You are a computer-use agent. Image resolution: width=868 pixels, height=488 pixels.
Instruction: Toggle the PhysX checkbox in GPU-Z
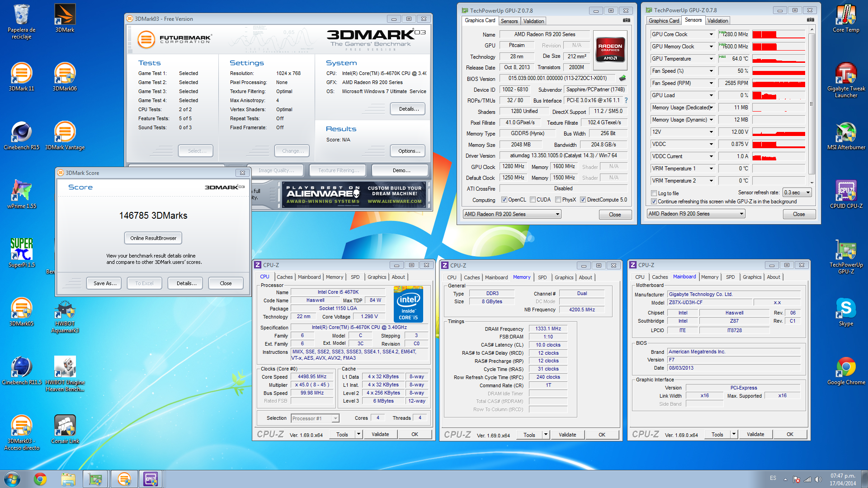(x=558, y=200)
